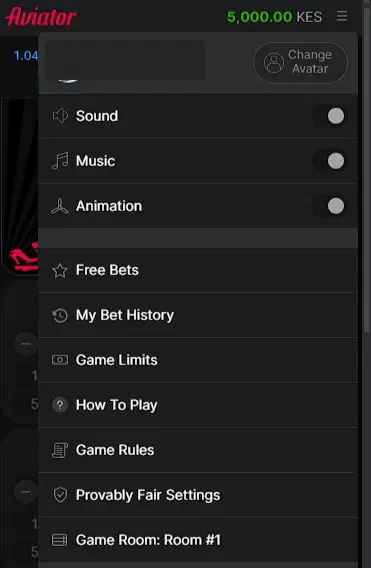371x568 pixels.
Task: Click the Aviator logo
Action: [41, 17]
